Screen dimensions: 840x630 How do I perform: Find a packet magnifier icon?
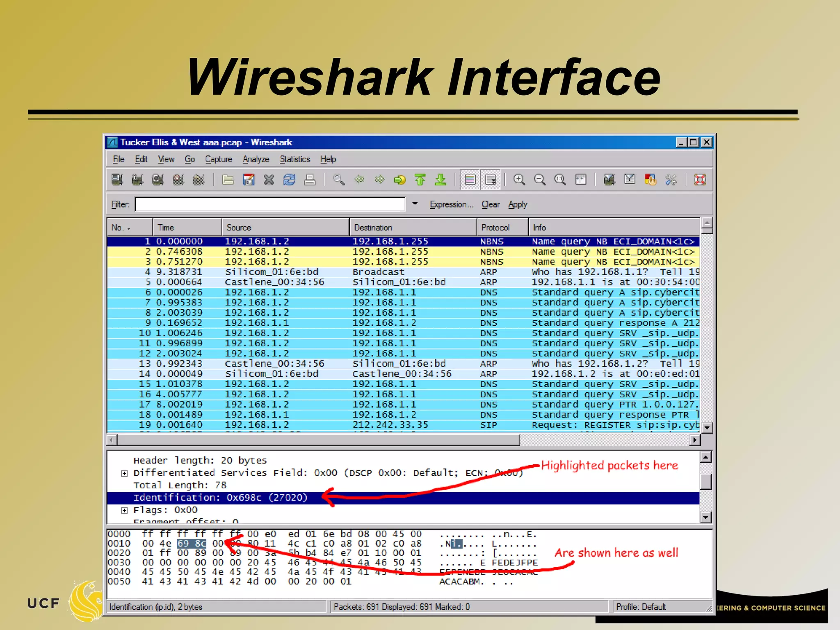tap(339, 180)
